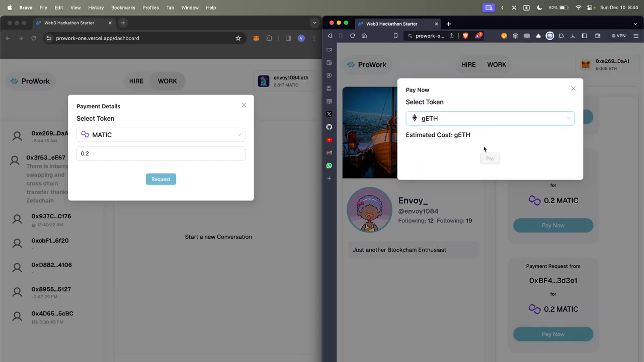The image size is (644, 362).
Task: Click the Pay button in Pay Now dialog
Action: coord(490,158)
